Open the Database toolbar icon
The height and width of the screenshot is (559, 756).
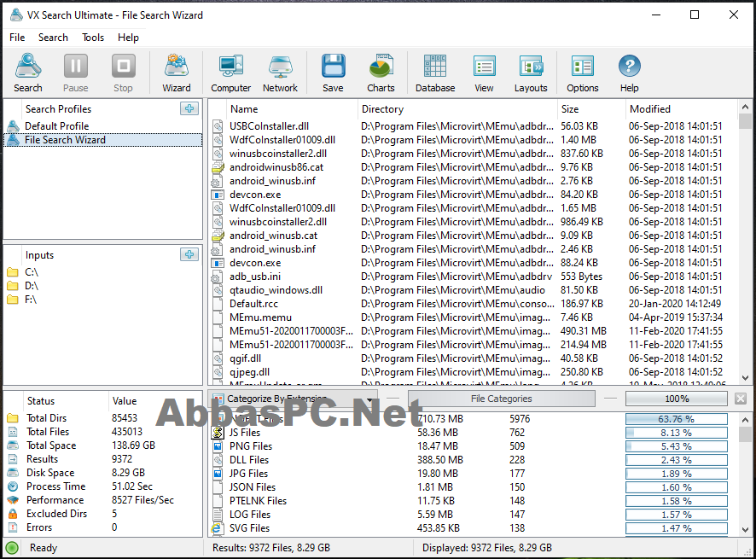pos(435,73)
